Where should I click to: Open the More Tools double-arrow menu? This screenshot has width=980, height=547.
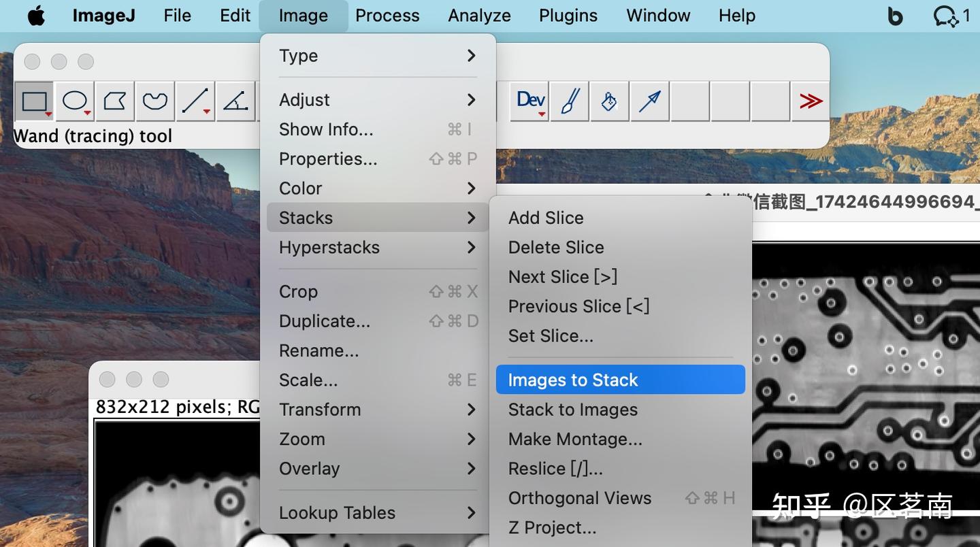(810, 101)
